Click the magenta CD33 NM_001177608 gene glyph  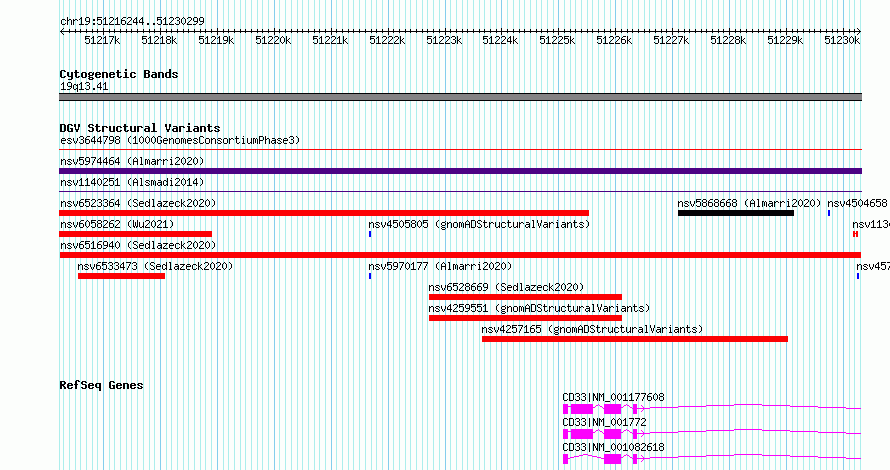click(x=712, y=409)
